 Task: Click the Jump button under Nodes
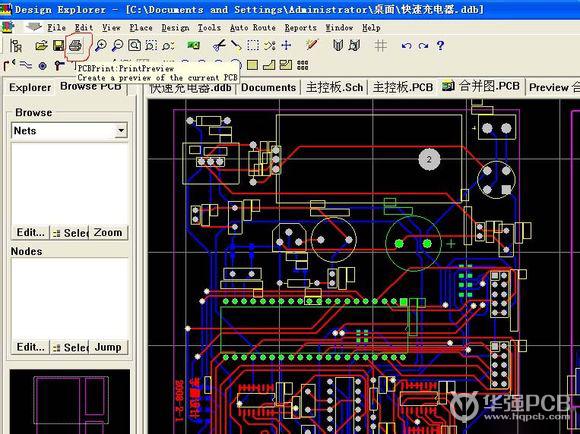(108, 347)
